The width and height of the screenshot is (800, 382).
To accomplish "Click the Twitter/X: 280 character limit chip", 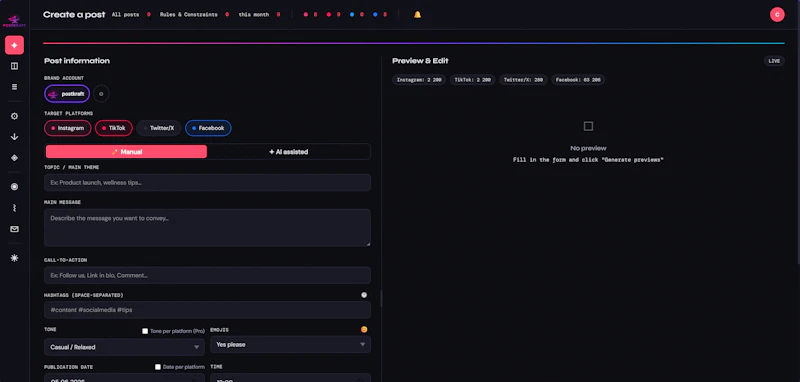I will point(523,80).
